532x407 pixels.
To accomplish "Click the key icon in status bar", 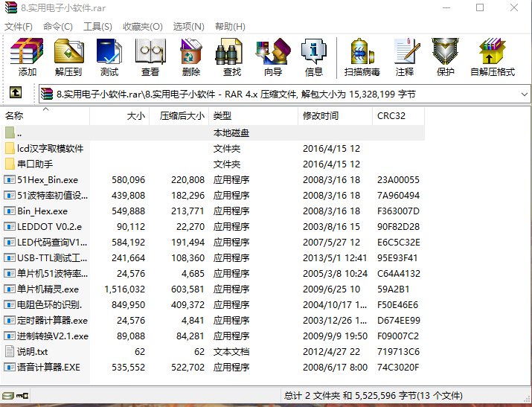I will pos(22,396).
